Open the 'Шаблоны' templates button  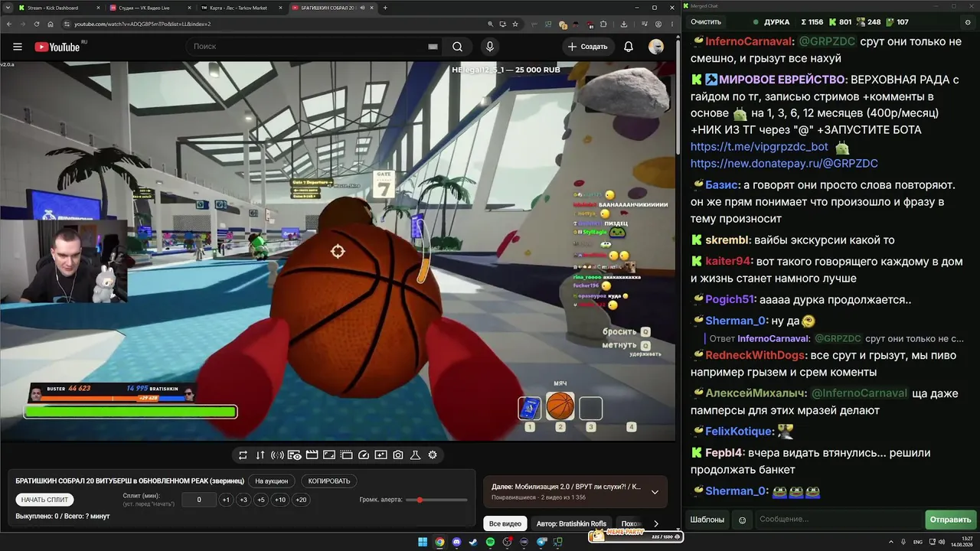707,520
